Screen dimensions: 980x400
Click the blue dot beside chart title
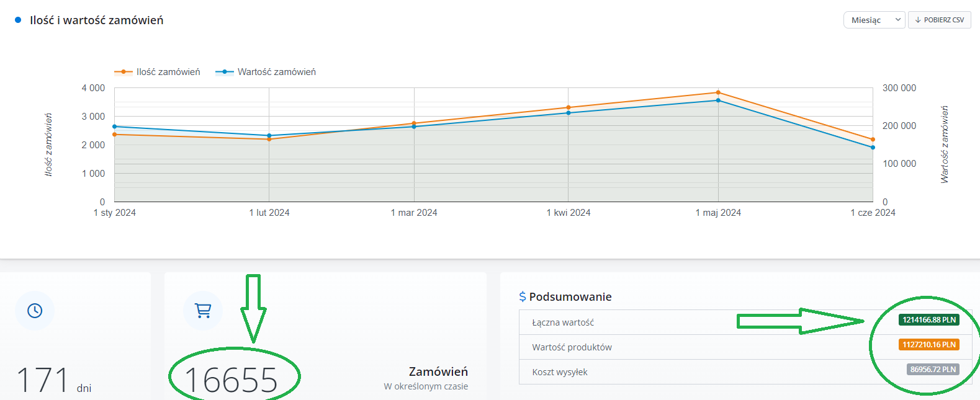(x=18, y=20)
